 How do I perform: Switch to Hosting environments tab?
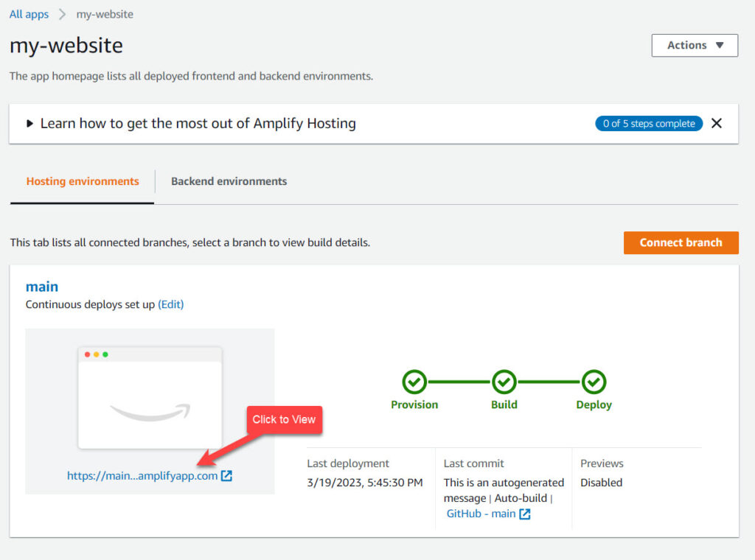(83, 181)
